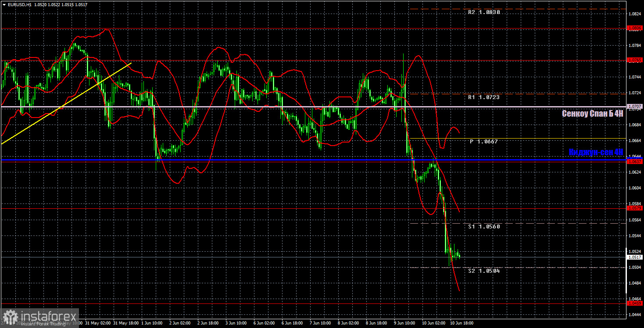Click the red 1.0459 price tag
The height and width of the screenshot is (328, 644).
coord(635,303)
